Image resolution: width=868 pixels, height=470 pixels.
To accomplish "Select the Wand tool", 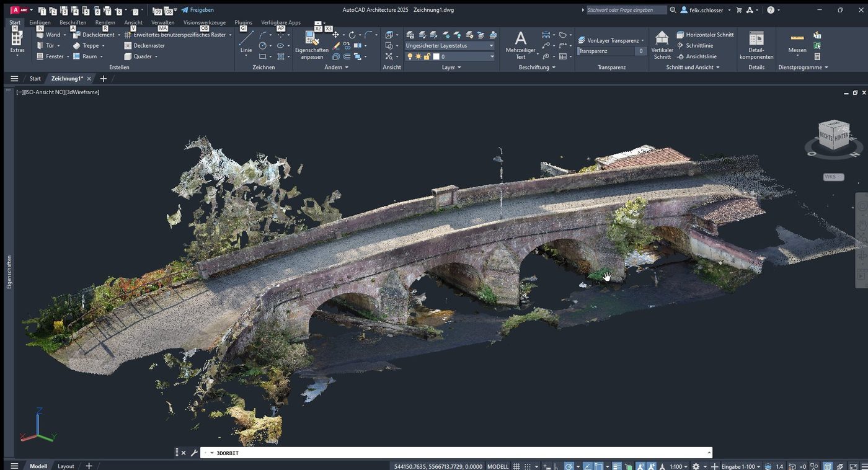I will click(48, 35).
